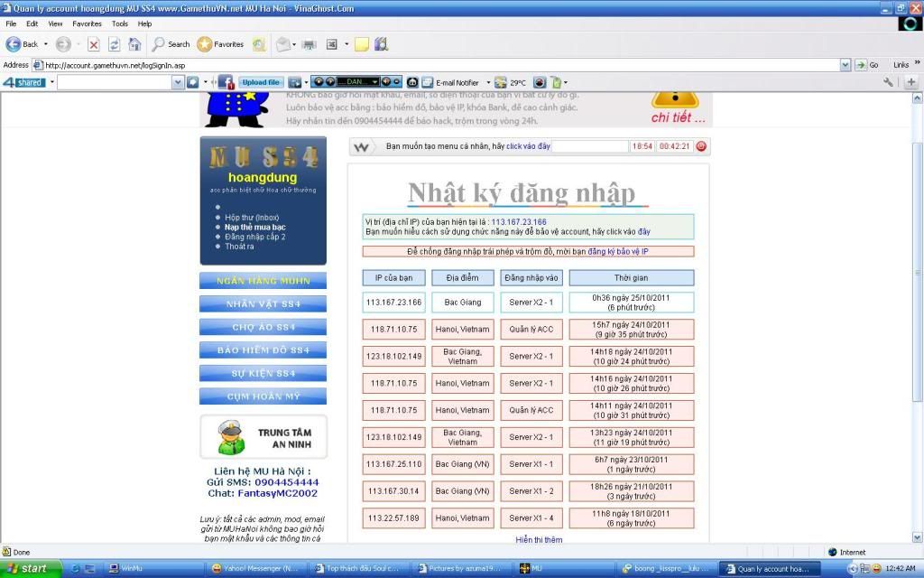Print the page with the printer icon
Image resolution: width=924 pixels, height=578 pixels.
(309, 44)
